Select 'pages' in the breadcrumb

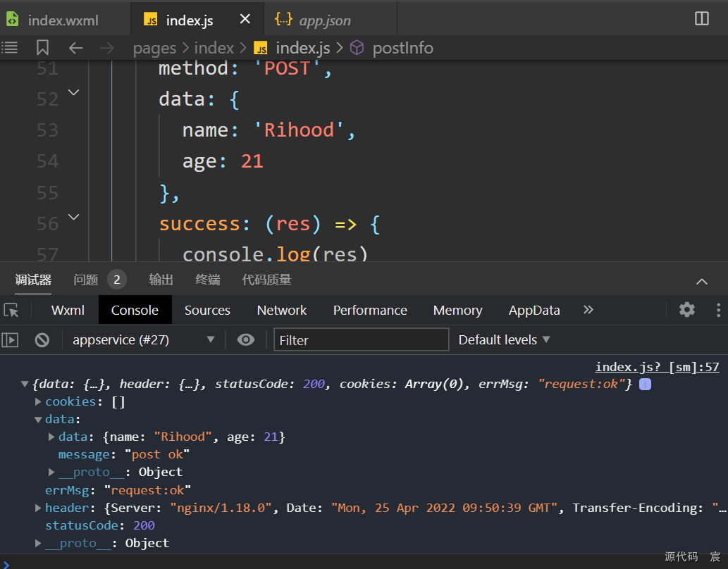pos(154,49)
